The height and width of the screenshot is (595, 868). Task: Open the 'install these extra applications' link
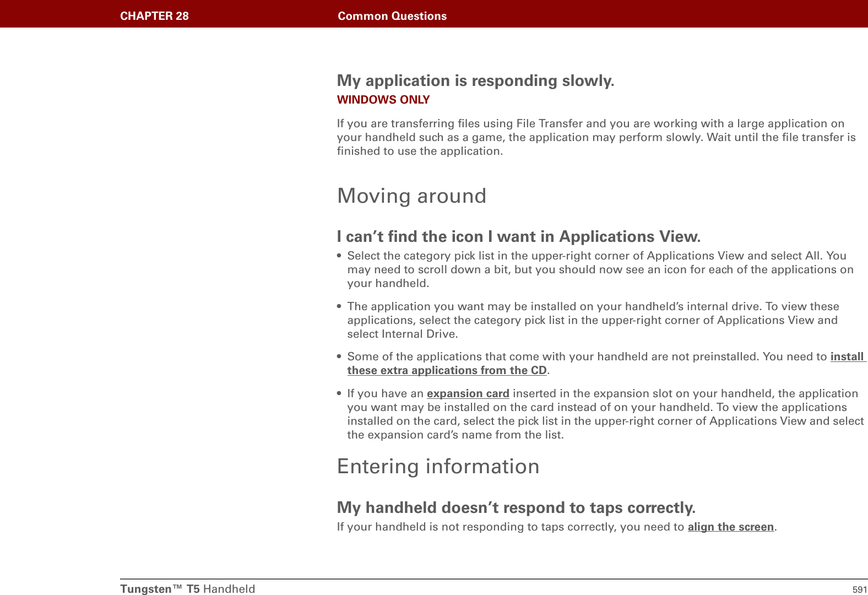point(447,370)
